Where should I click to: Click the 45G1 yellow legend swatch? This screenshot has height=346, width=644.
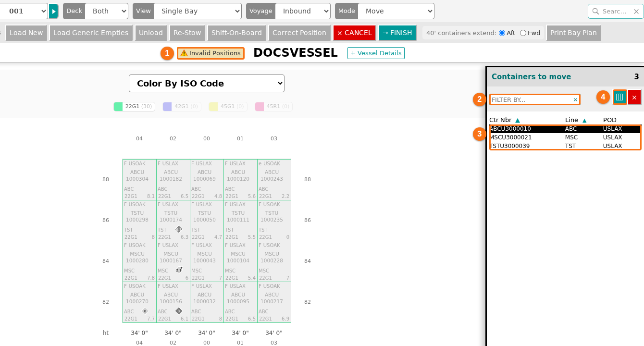click(x=213, y=107)
